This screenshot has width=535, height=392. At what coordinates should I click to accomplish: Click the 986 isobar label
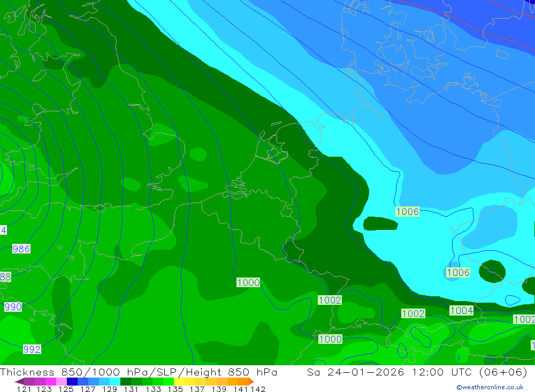[21, 249]
